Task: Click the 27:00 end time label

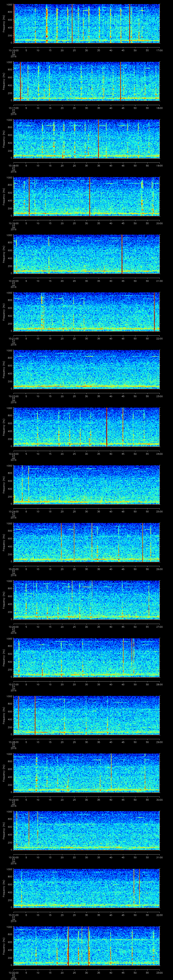Action: (159, 627)
